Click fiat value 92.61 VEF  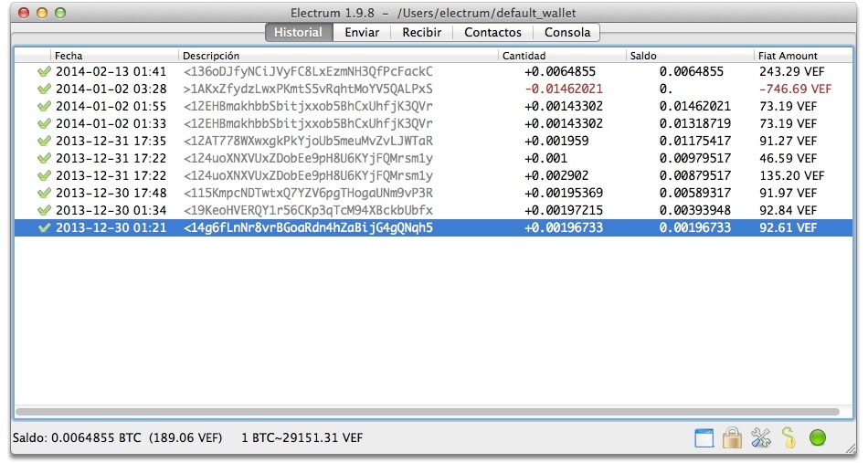(788, 227)
